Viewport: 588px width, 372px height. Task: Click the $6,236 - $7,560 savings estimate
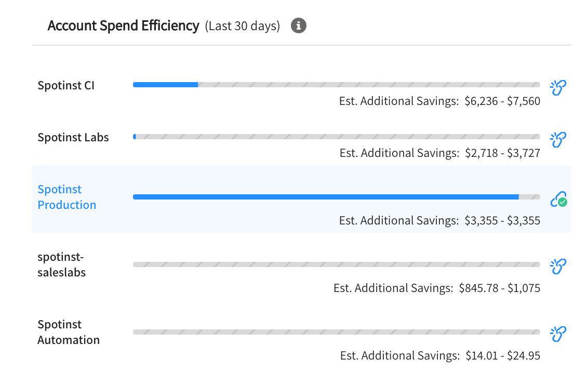pyautogui.click(x=502, y=101)
